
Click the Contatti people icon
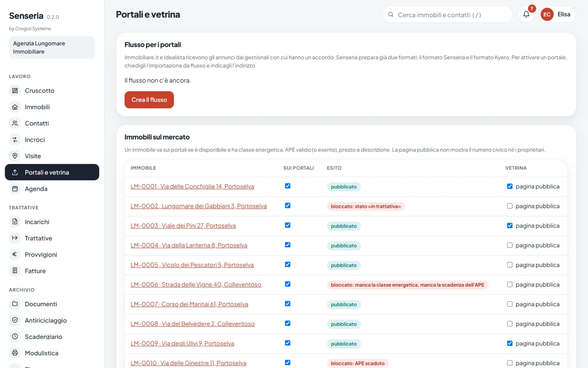pos(15,123)
